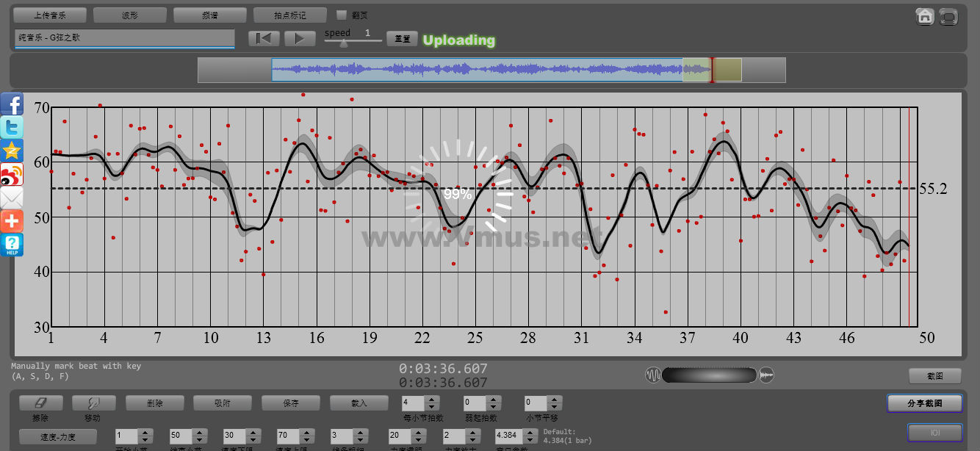Click the 分享截图 share screenshot button
Screen dimensions: 980x451
coord(924,403)
